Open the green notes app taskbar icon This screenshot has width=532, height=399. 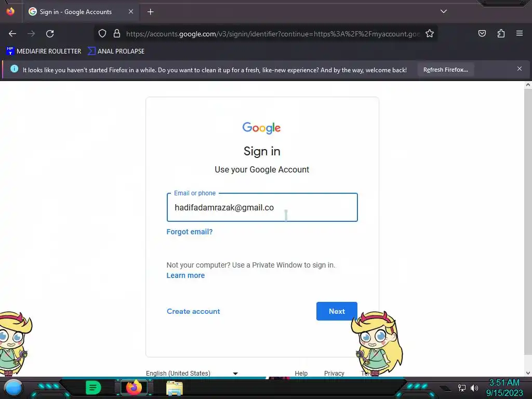93,388
